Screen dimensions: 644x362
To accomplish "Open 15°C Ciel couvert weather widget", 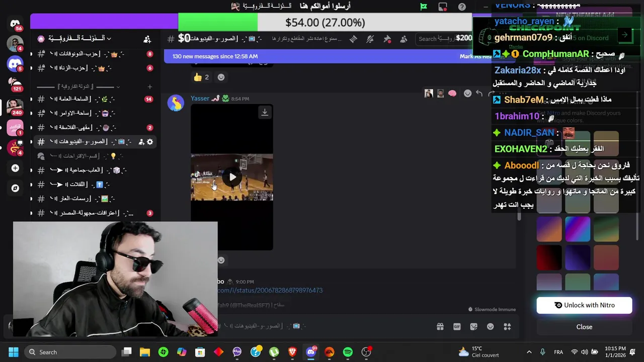I will tap(478, 352).
